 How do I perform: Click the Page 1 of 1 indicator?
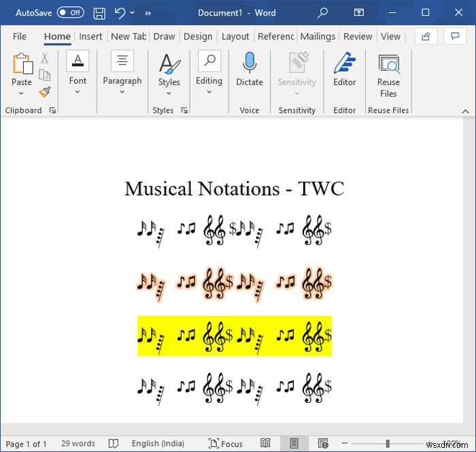[x=26, y=444]
